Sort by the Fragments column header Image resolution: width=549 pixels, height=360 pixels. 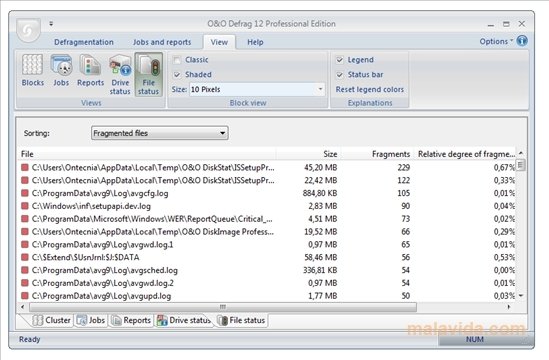pyautogui.click(x=378, y=154)
